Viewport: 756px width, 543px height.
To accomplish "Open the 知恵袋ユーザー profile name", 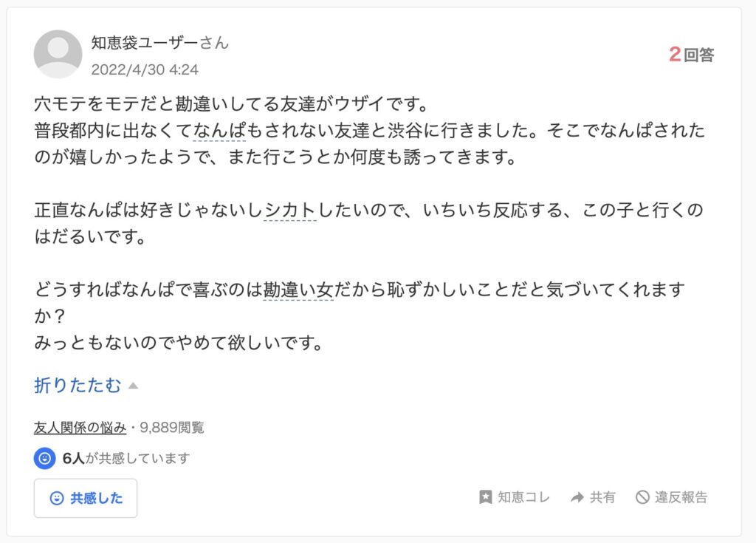I will [145, 43].
